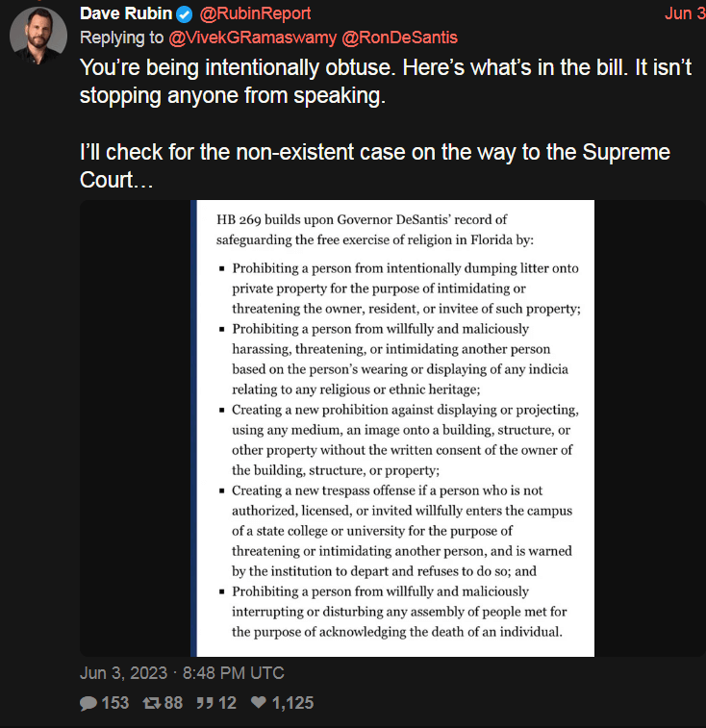Click the quote tweets icon

(204, 703)
